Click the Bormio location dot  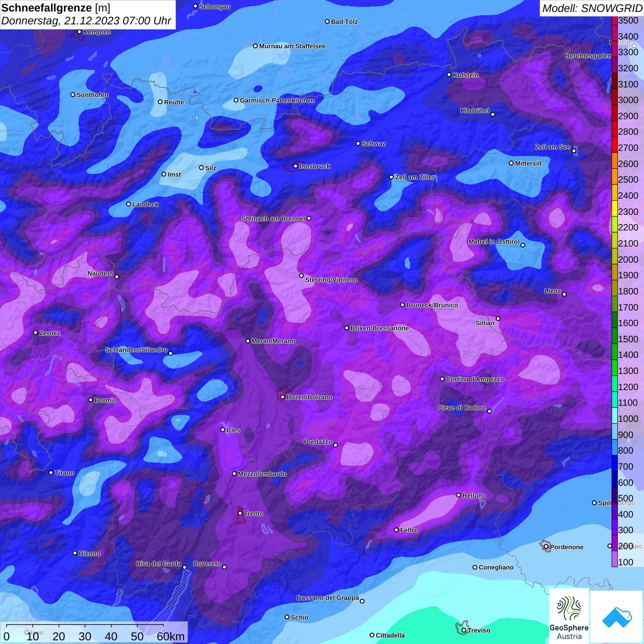point(91,400)
